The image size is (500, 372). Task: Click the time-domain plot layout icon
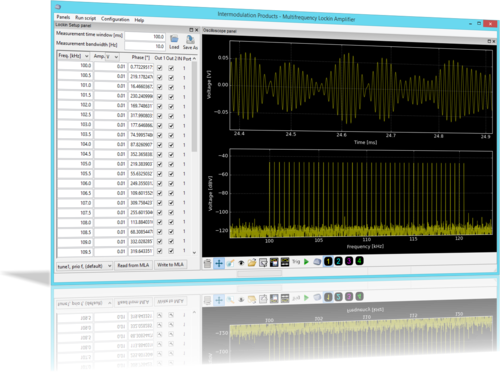[x=274, y=262]
